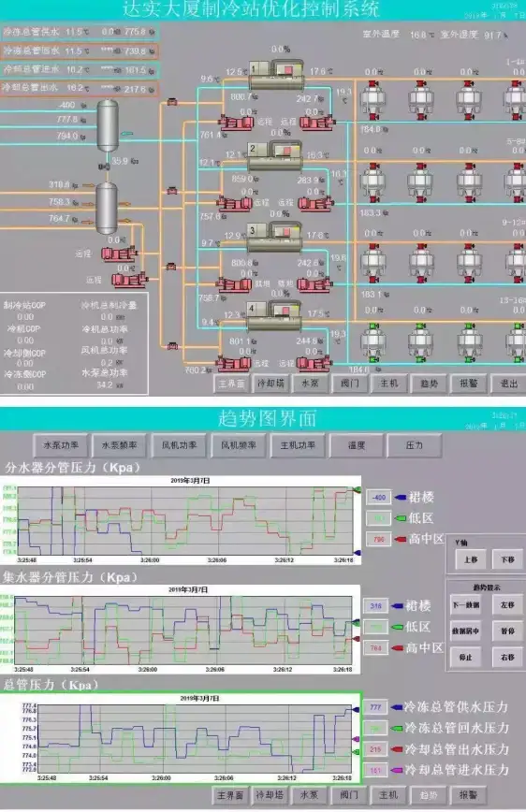The image size is (526, 812).
Task: Select chiller unit 2 in the main screen
Action: (274, 156)
